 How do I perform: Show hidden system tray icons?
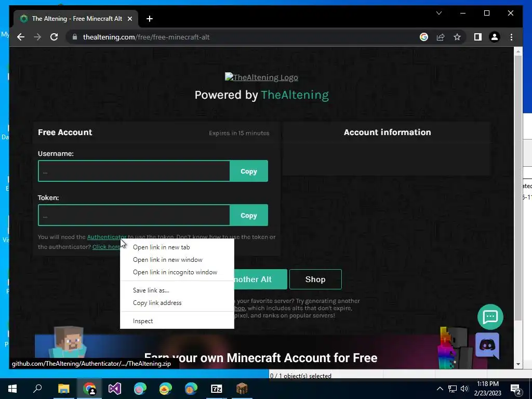click(x=440, y=389)
